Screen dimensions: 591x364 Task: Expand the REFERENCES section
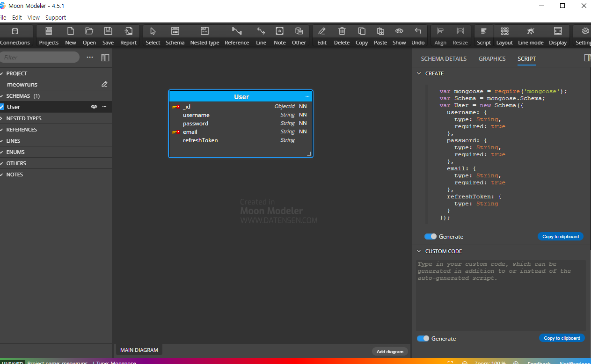pyautogui.click(x=2, y=130)
